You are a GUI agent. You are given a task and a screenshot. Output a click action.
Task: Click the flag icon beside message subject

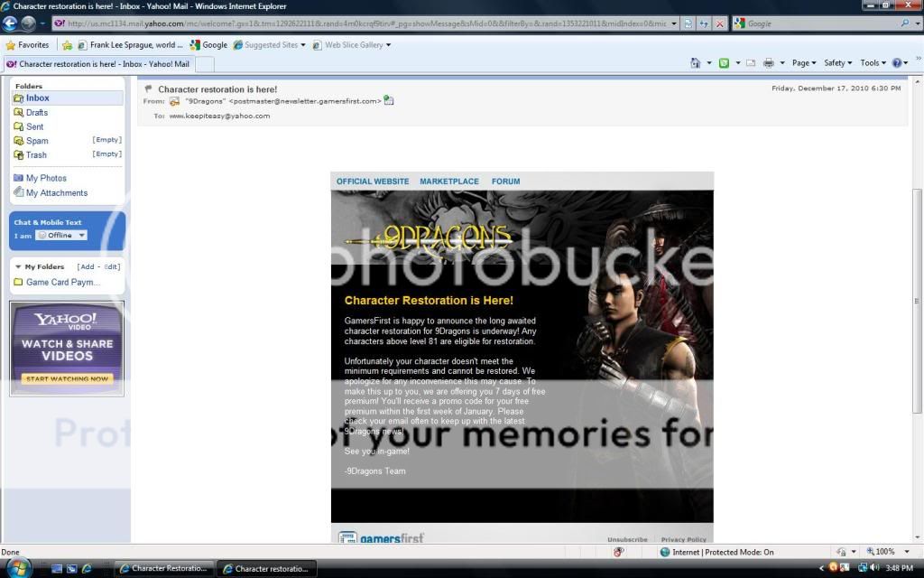pos(149,89)
